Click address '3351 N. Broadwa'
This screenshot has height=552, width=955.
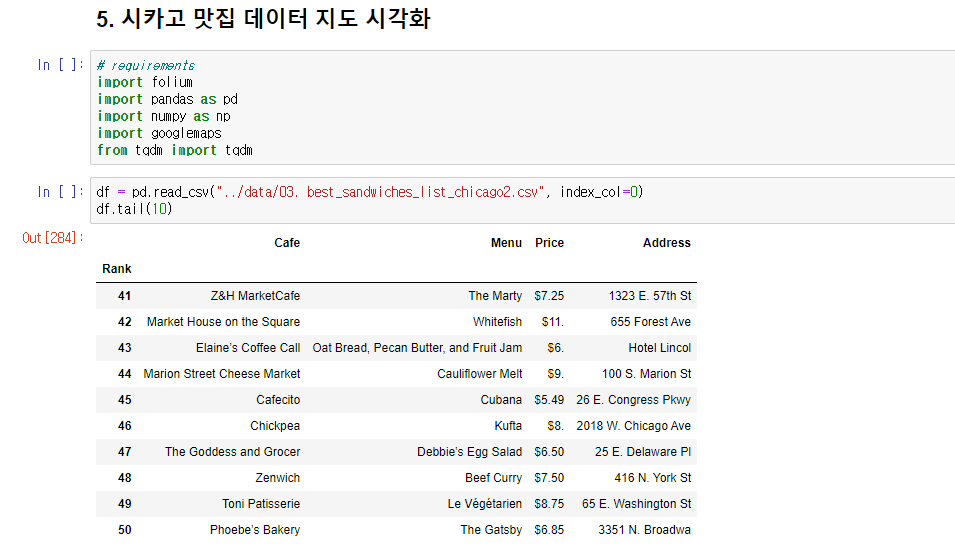click(x=644, y=529)
